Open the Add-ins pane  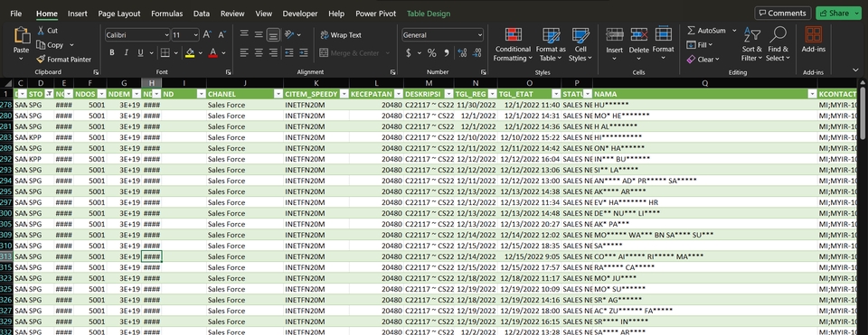[x=813, y=40]
